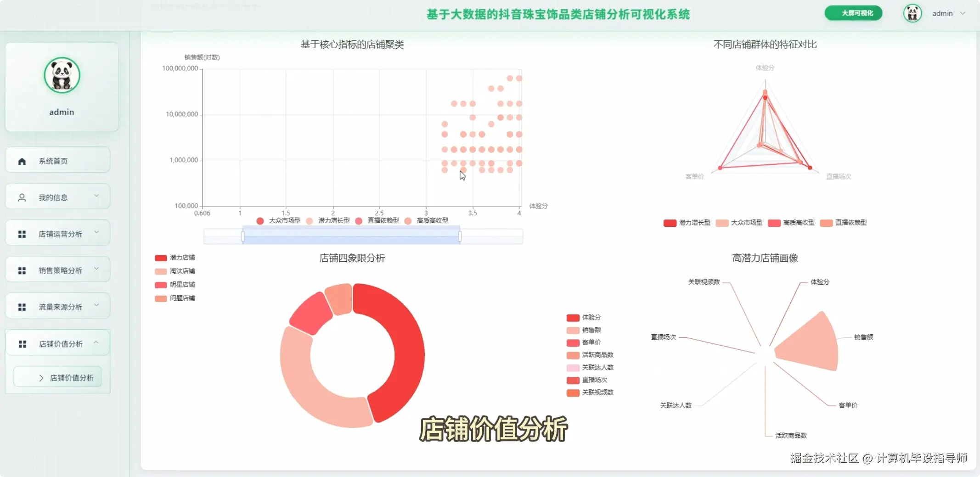Open the 系统首页 menu item
Image resolution: width=980 pixels, height=477 pixels.
[x=57, y=160]
